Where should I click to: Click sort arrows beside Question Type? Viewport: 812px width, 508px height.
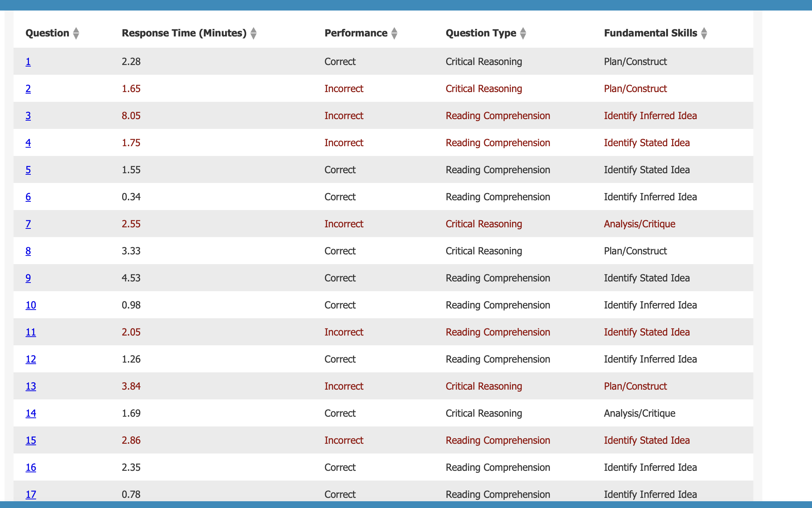pos(523,33)
